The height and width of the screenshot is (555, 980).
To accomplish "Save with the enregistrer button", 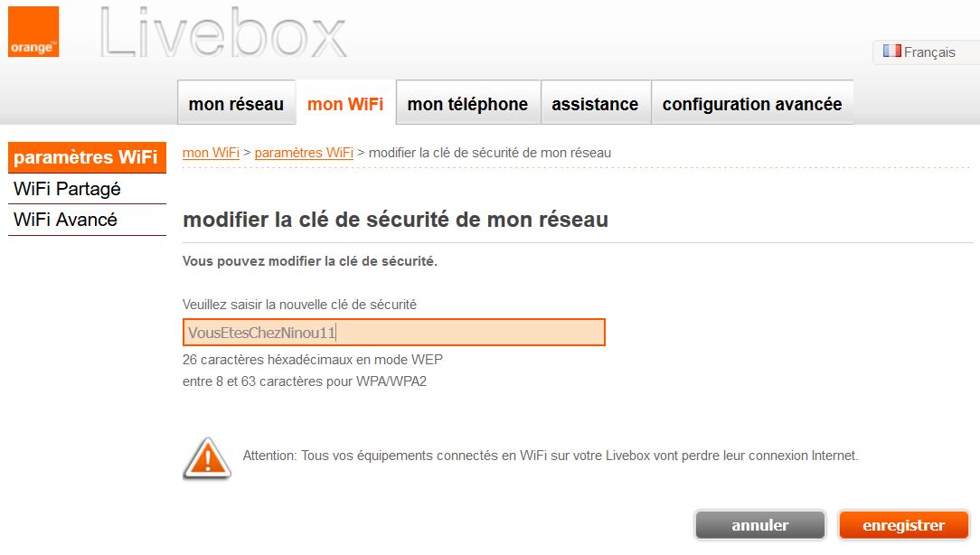I will click(x=903, y=525).
